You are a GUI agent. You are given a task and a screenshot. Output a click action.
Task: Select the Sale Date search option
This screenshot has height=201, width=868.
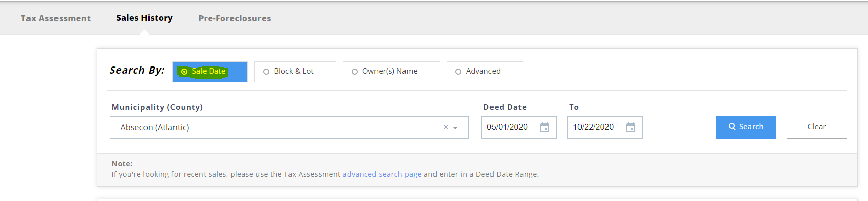point(210,72)
